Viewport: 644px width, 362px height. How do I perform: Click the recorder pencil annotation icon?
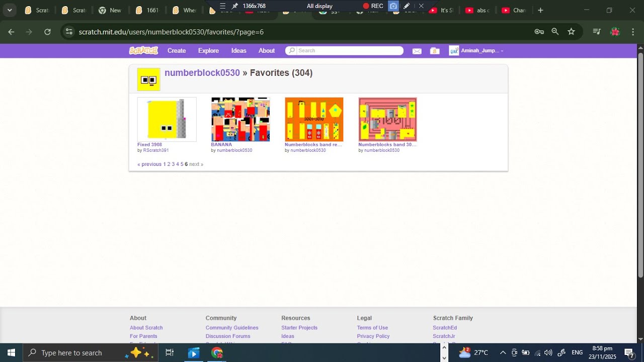407,6
